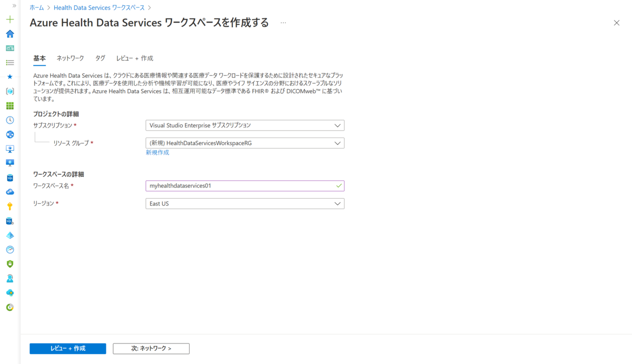Close the create workspace blade

pyautogui.click(x=617, y=23)
